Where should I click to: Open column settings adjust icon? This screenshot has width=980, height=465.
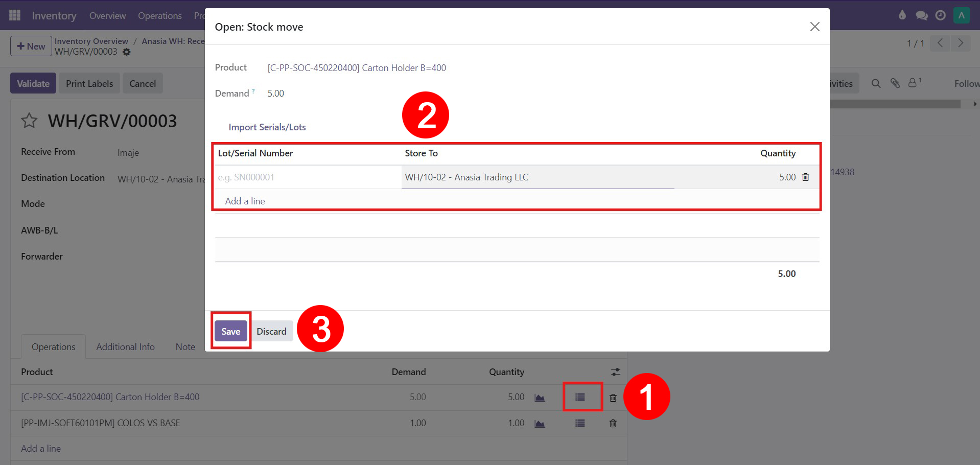coord(615,372)
